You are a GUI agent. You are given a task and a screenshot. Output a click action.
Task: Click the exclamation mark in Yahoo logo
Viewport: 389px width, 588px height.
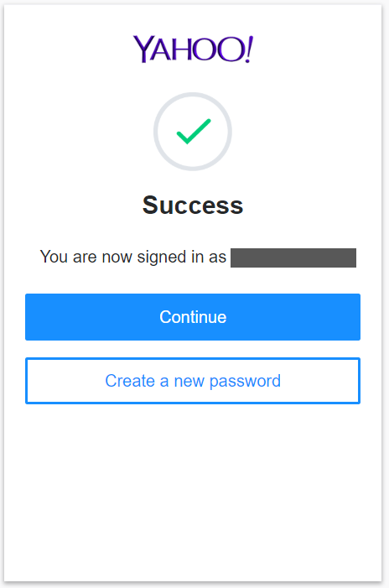point(249,49)
